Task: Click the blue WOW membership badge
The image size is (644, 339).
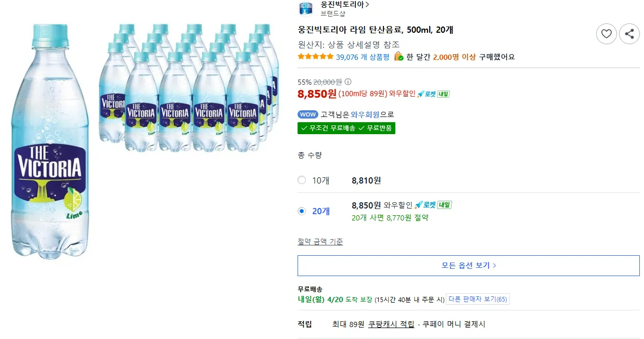Action: 307,114
